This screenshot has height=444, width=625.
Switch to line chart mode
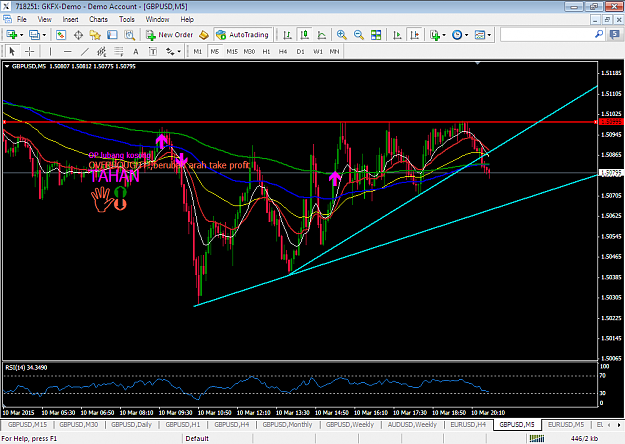coord(322,35)
